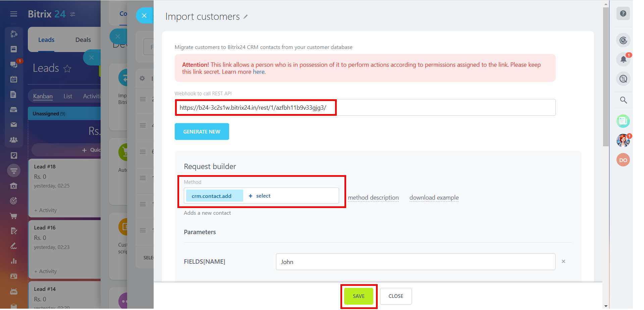Screen dimensions: 644x310
Task: Switch to List view
Action: point(68,96)
